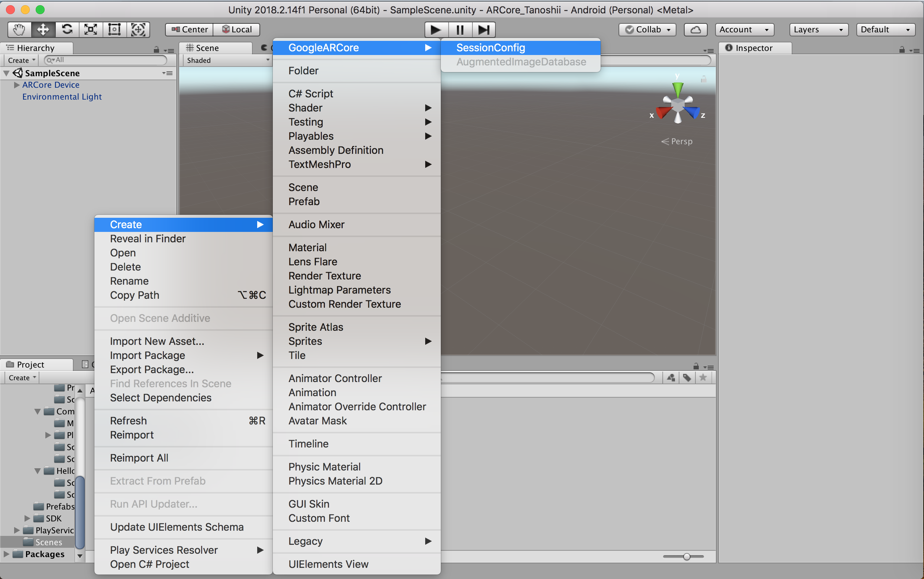Toggle the Inspector panel lock icon
Screen dimensions: 924x579
click(902, 49)
